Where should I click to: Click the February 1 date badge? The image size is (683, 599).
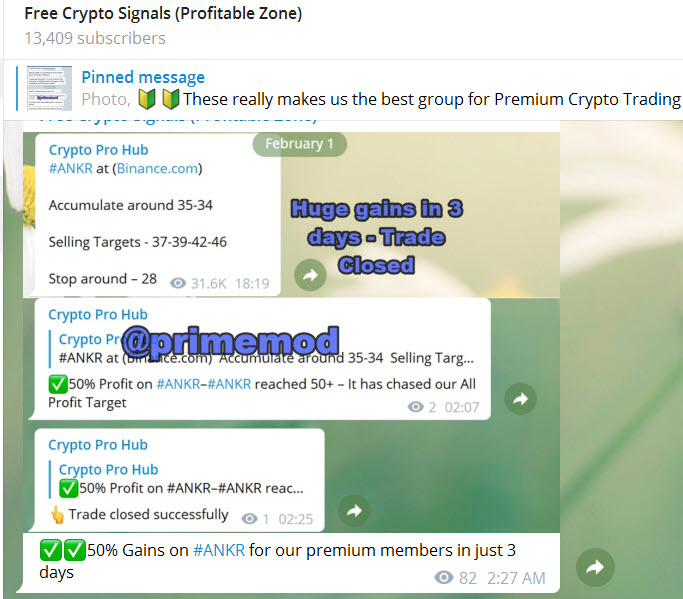click(299, 144)
